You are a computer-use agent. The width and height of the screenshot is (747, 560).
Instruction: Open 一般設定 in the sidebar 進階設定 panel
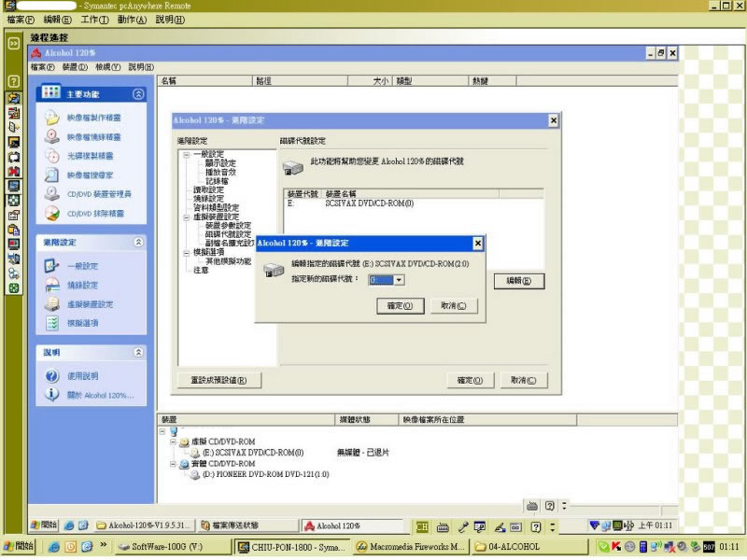tap(82, 266)
